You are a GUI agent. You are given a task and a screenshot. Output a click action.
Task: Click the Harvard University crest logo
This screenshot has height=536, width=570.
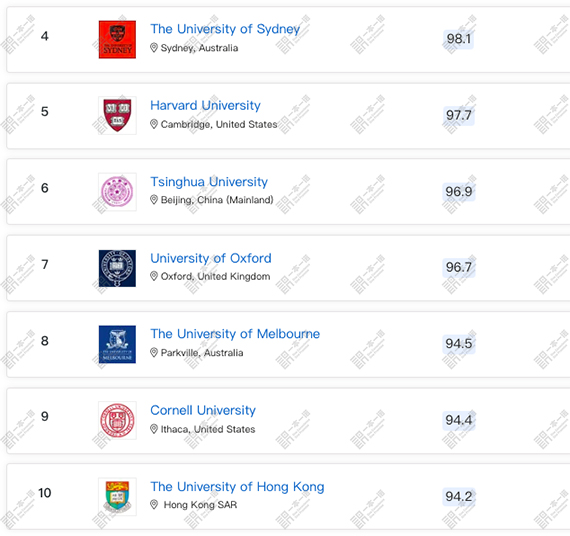click(117, 115)
